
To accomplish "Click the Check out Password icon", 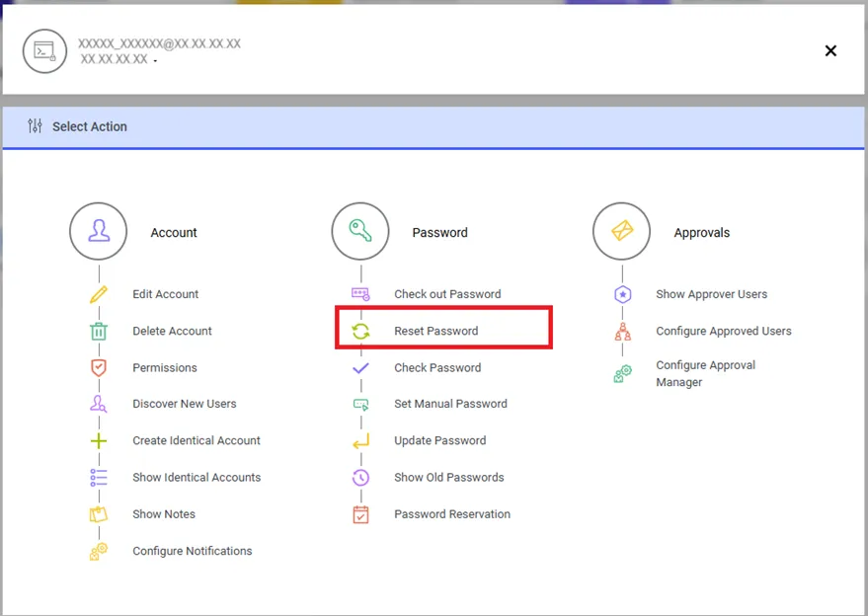I will click(x=361, y=294).
